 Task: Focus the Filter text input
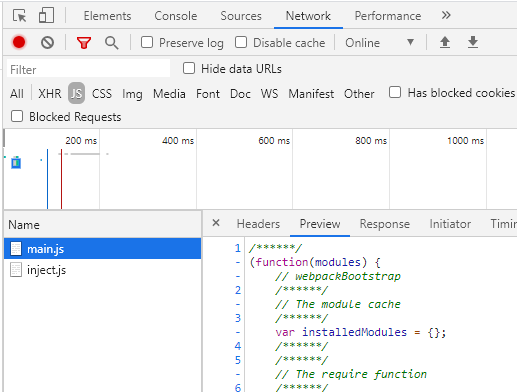click(x=88, y=69)
